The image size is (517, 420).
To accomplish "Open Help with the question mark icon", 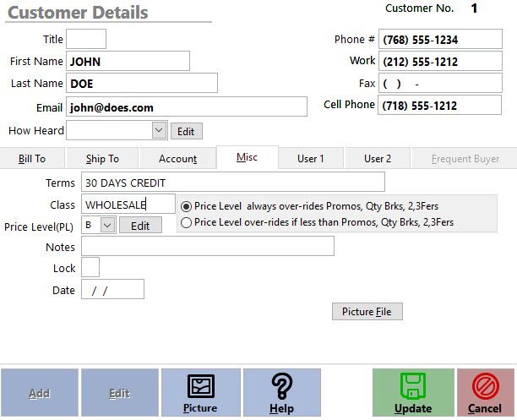I will pyautogui.click(x=282, y=393).
